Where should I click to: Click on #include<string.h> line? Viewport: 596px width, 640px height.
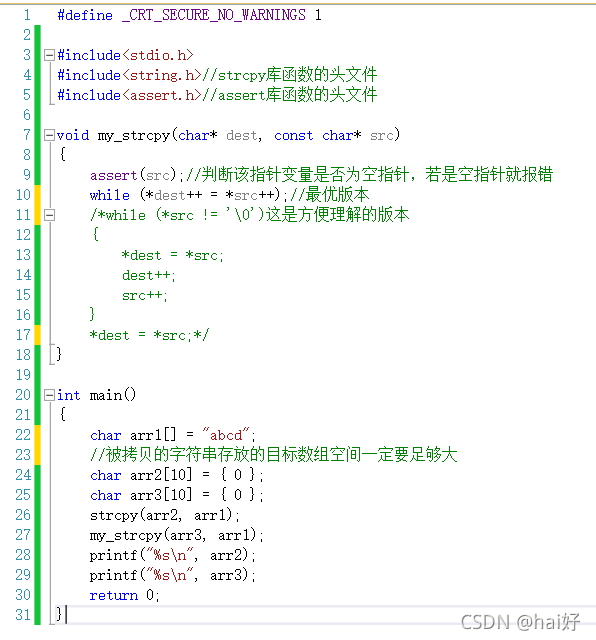pyautogui.click(x=217, y=75)
